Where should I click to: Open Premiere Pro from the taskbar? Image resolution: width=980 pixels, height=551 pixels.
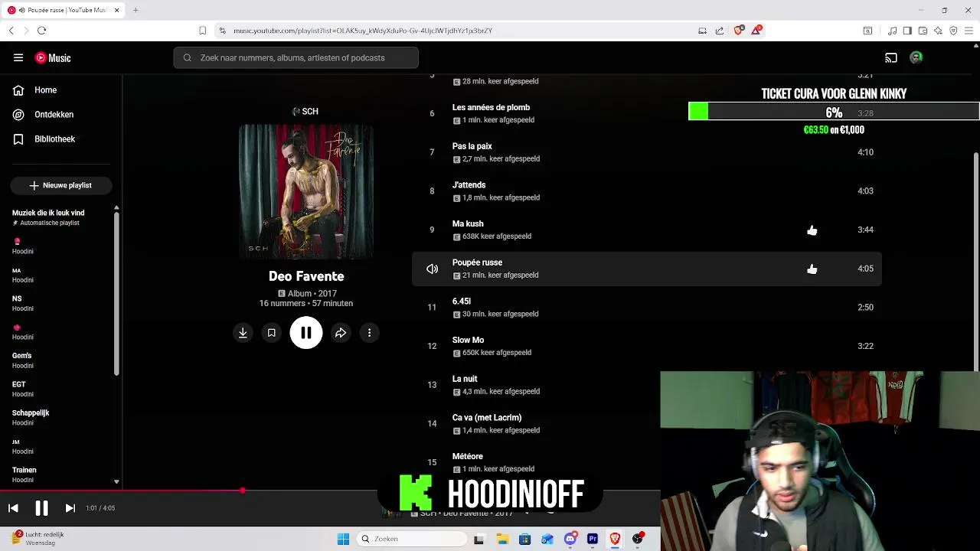click(593, 539)
